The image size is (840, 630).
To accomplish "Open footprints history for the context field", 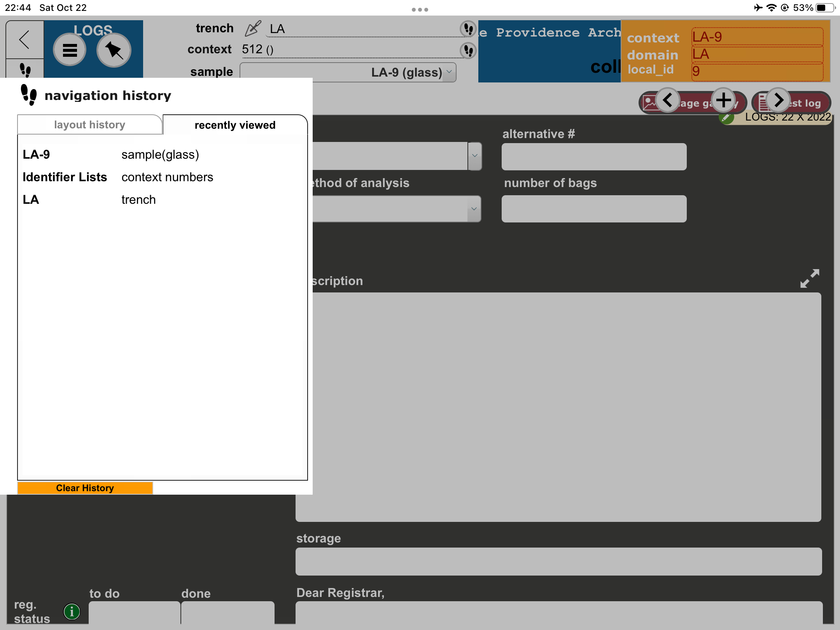I will (x=468, y=51).
